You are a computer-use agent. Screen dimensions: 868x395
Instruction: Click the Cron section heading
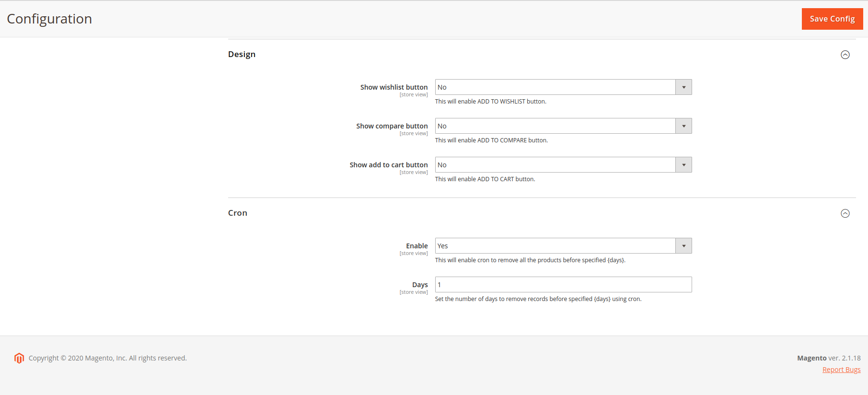click(238, 213)
